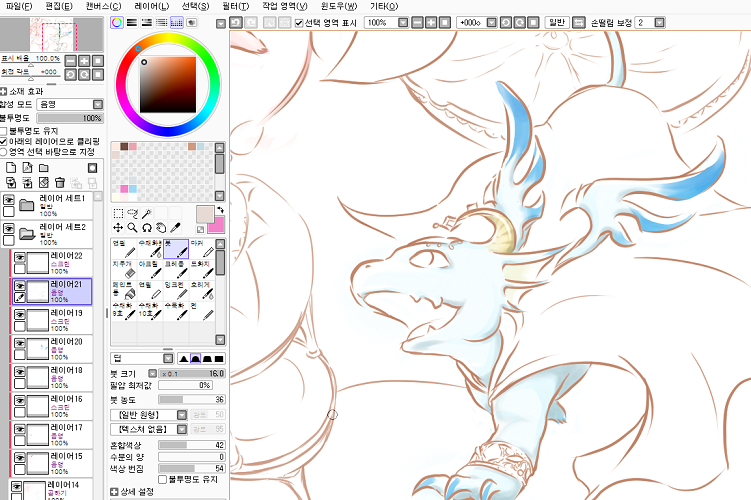The height and width of the screenshot is (500, 751).
Task: Enable 불투명도 유지 checkbox in layer panel
Action: pos(4,130)
